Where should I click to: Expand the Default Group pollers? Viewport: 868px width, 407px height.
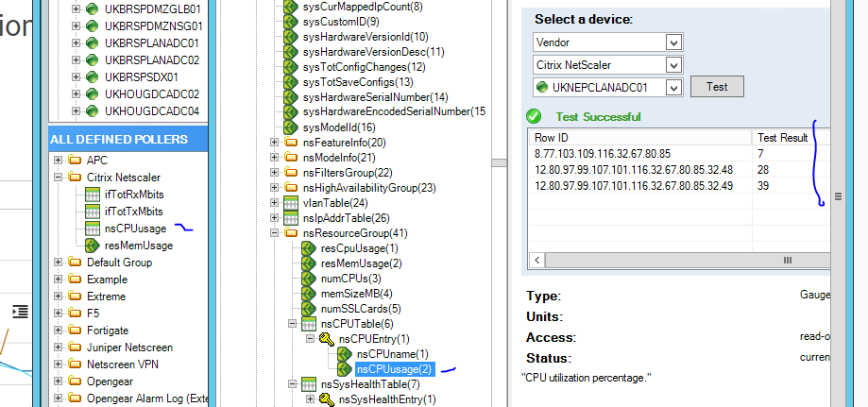[59, 263]
